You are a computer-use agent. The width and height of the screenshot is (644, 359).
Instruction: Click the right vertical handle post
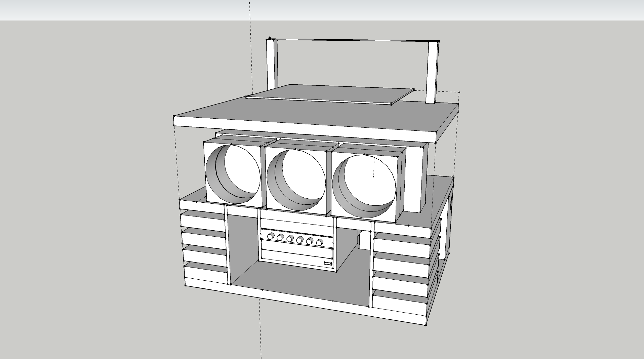click(432, 72)
